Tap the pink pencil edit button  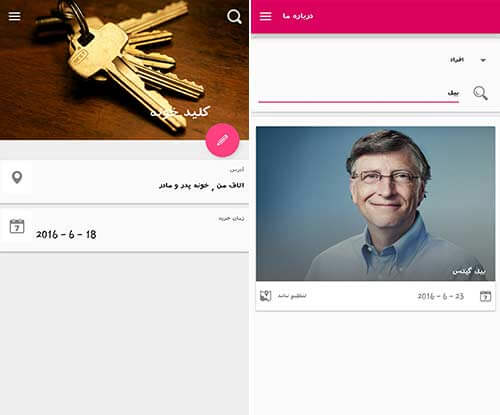[x=222, y=140]
